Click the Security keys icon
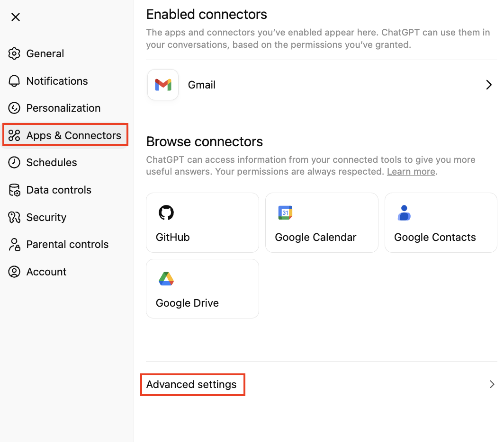The image size is (504, 442). coord(15,217)
